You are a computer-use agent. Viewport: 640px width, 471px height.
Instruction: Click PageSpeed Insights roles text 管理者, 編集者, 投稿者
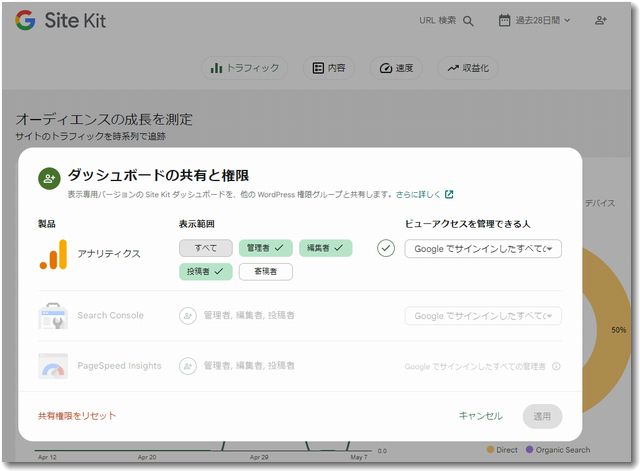(249, 366)
